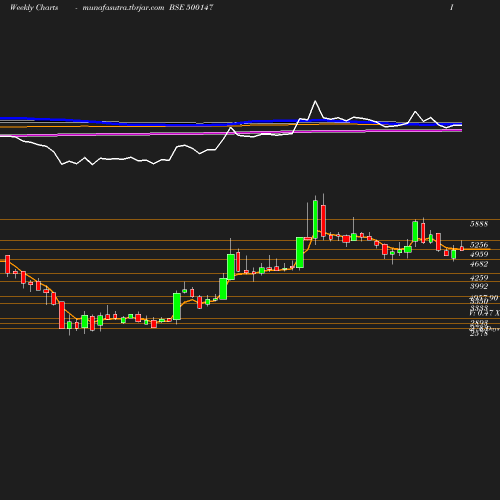Click the 4259 price level label
The image size is (500, 500).
(479, 278)
